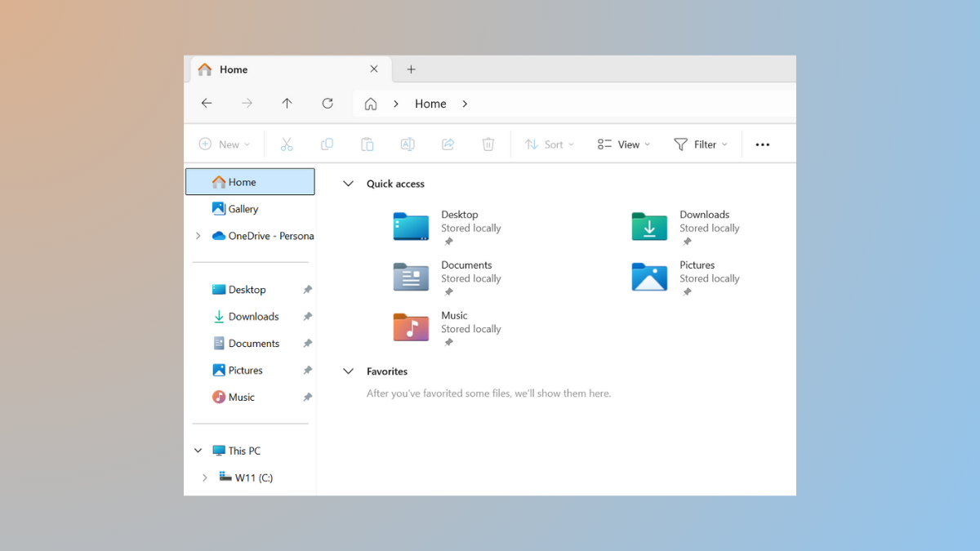This screenshot has width=980, height=551.
Task: Expand the W11 (C:) drive
Action: (x=205, y=477)
